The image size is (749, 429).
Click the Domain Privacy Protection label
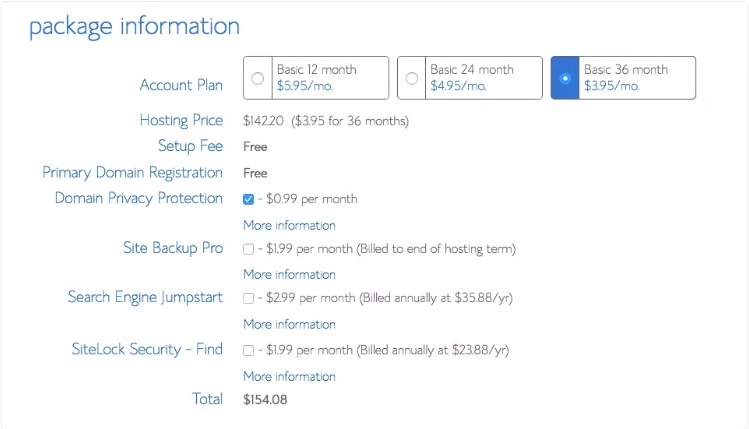[139, 198]
